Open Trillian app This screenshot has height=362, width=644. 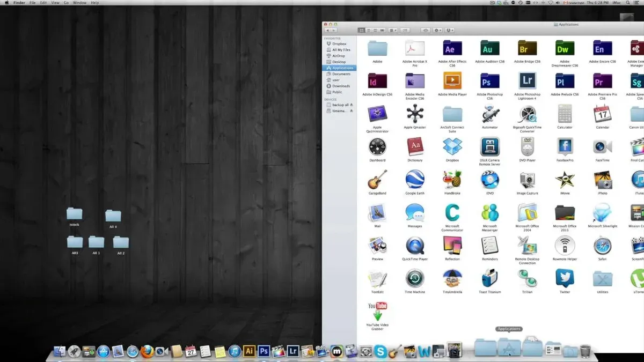[528, 278]
